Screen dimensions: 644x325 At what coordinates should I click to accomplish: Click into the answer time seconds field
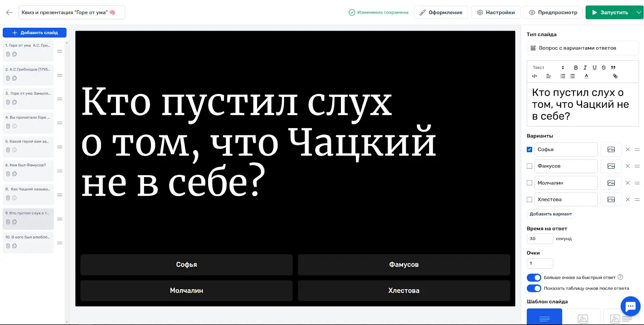(540, 238)
